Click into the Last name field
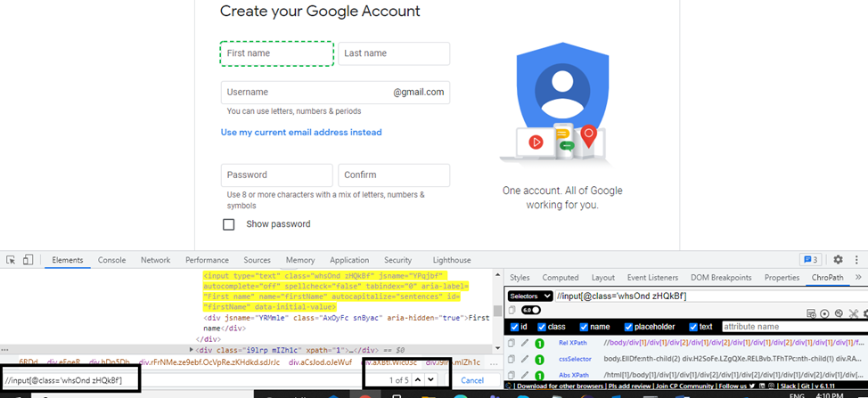 (x=394, y=53)
